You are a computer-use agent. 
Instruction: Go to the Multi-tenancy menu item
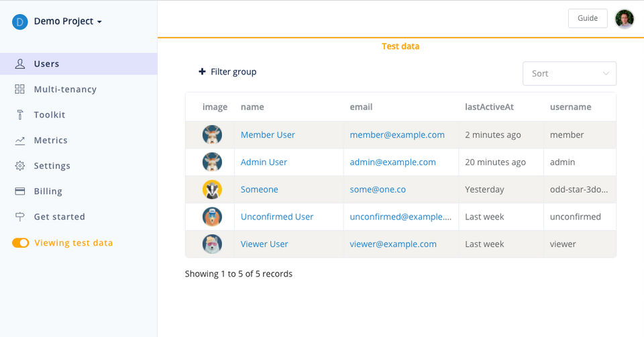pos(65,89)
